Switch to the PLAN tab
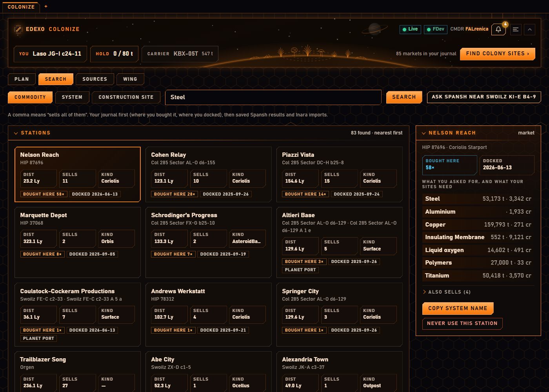549x392 pixels. (22, 79)
